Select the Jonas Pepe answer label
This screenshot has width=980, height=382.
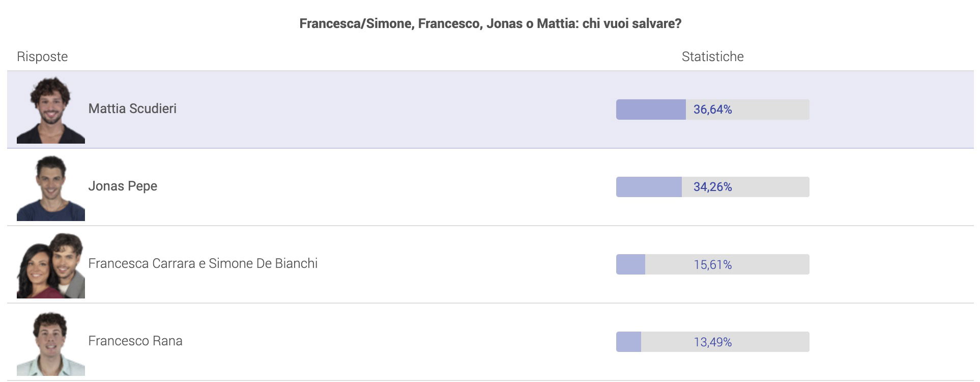click(x=123, y=186)
